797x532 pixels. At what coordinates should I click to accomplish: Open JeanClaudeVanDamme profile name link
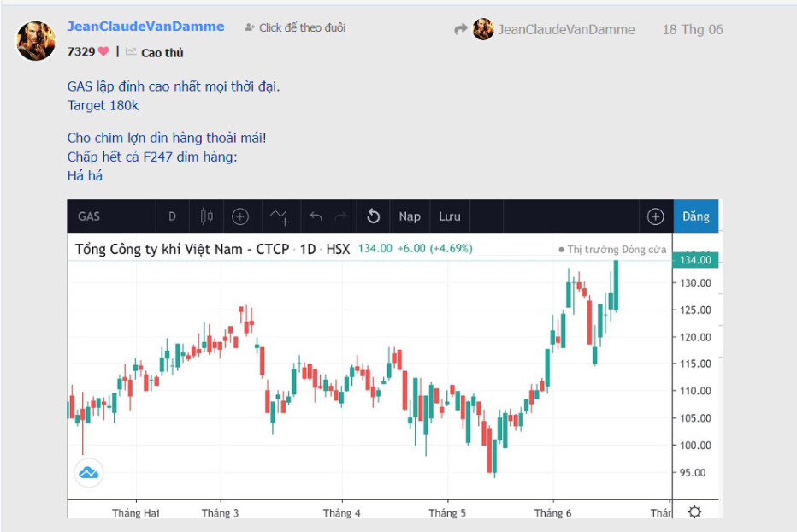[146, 27]
